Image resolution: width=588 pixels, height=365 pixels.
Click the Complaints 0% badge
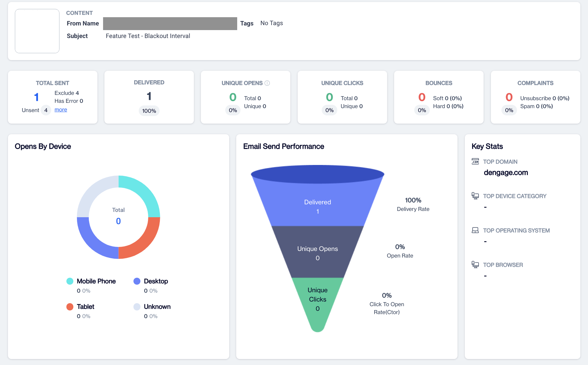pos(509,110)
